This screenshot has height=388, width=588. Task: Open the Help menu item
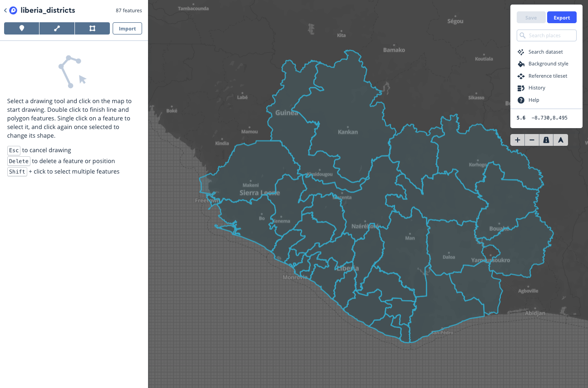point(534,100)
